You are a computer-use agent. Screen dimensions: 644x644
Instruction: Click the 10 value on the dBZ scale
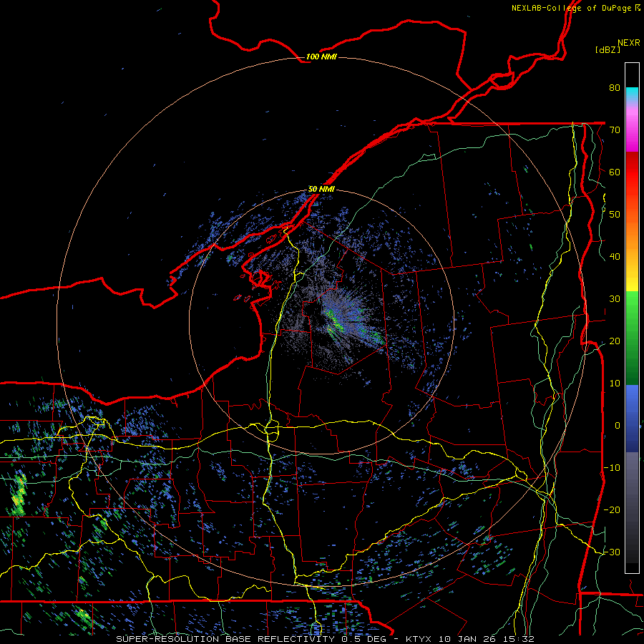point(615,384)
